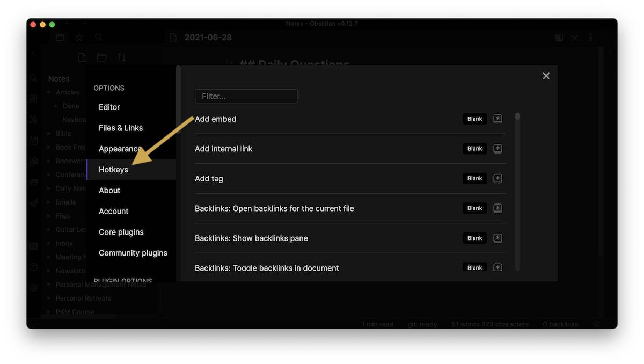Set a hotkey for Add embed
This screenshot has height=364, width=644.
pos(498,119)
